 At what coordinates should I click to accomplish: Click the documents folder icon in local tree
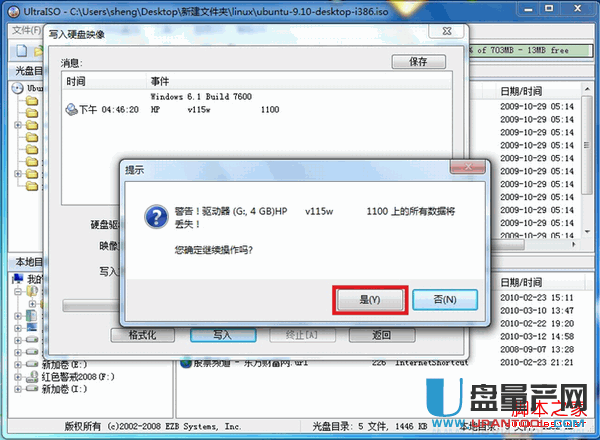coord(32,292)
